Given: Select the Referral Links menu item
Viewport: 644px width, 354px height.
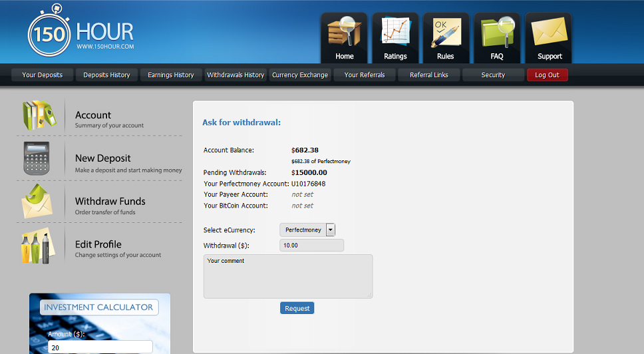Looking at the screenshot, I should 429,75.
